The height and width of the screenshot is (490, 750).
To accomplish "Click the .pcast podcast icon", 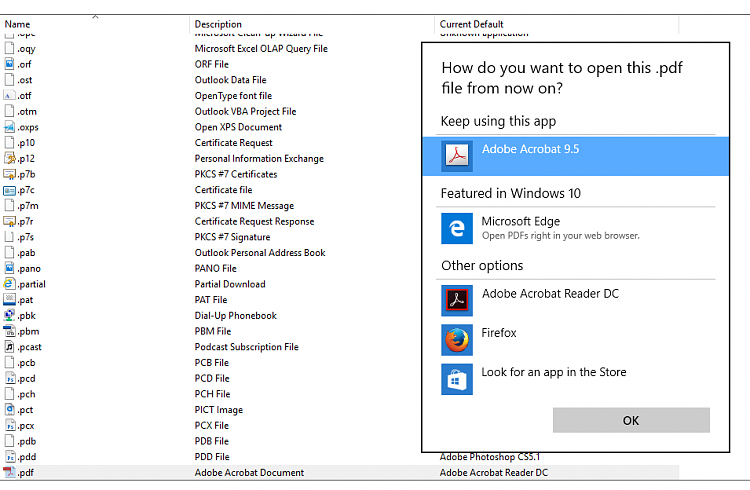I will coord(9,347).
